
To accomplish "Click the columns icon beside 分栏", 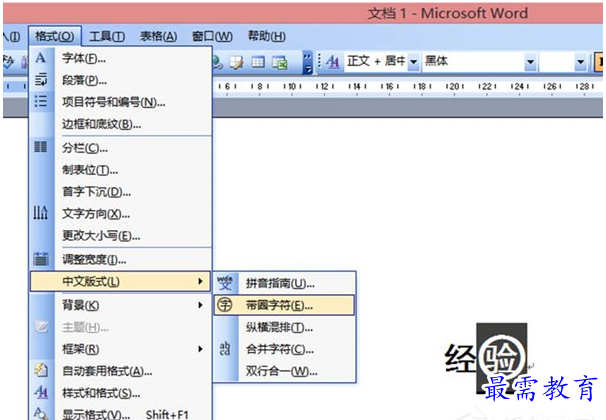I will pyautogui.click(x=41, y=147).
